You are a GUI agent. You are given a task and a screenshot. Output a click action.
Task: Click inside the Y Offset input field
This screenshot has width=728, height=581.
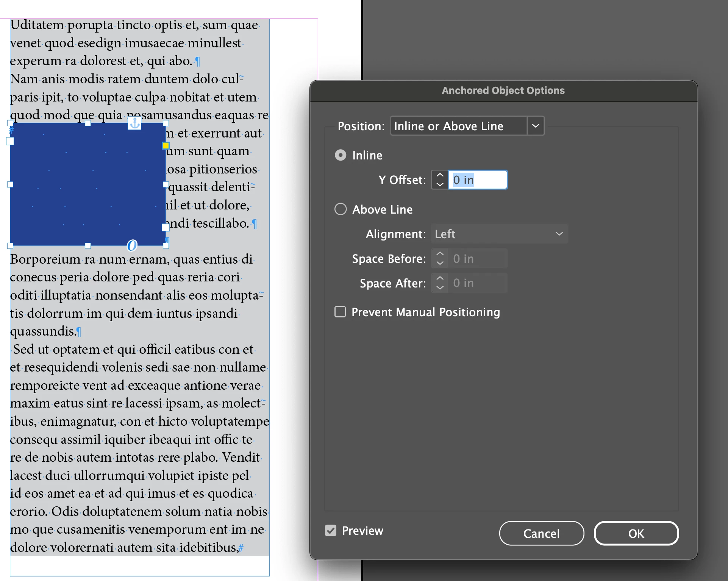(478, 180)
